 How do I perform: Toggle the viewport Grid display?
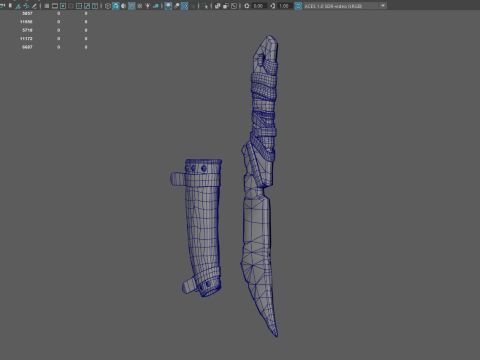point(47,6)
